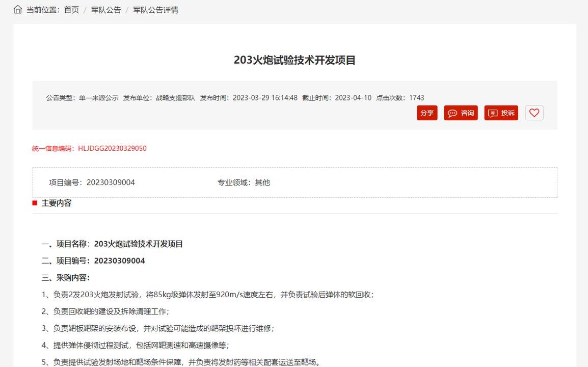The image size is (588, 367).
Task: Click the bold 三、采购内容 heading
Action: click(x=66, y=277)
